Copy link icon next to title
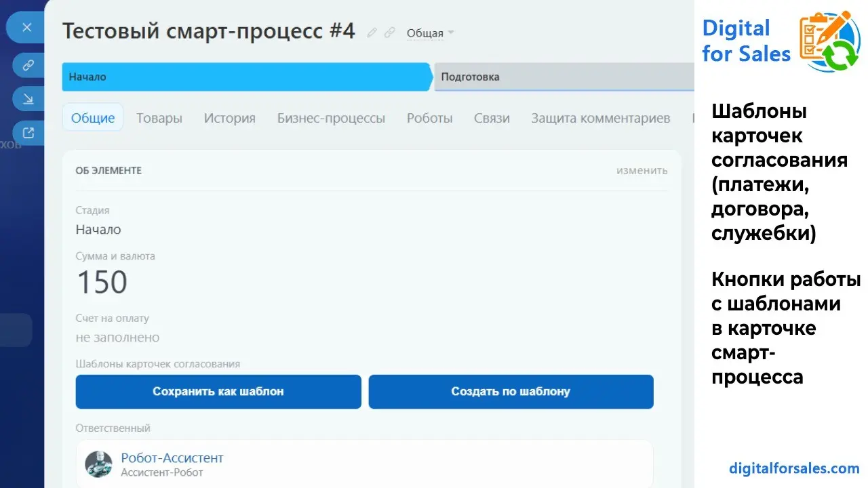 (x=389, y=33)
